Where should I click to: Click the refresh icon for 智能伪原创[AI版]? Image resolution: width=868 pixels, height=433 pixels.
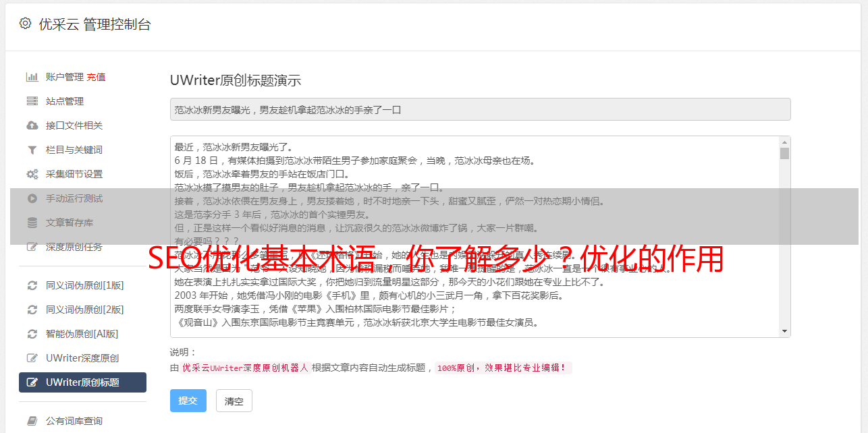tap(32, 334)
